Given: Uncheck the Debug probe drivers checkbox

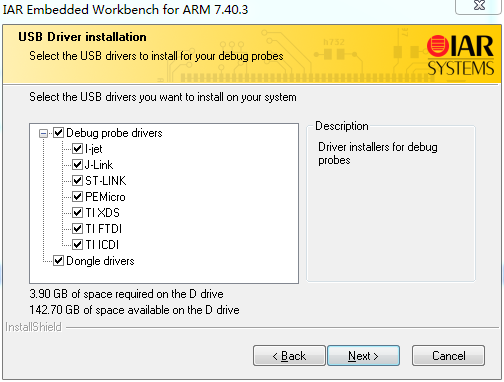Looking at the screenshot, I should point(59,133).
